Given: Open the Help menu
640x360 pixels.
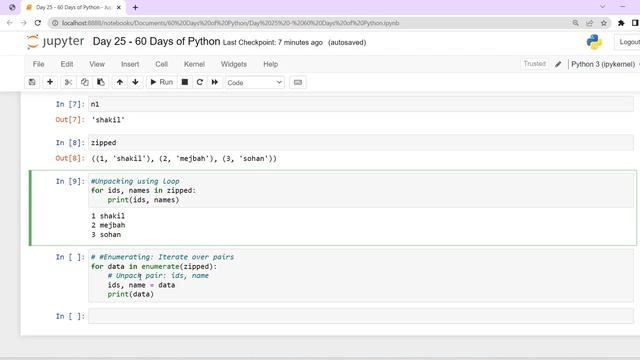Looking at the screenshot, I should (x=270, y=64).
